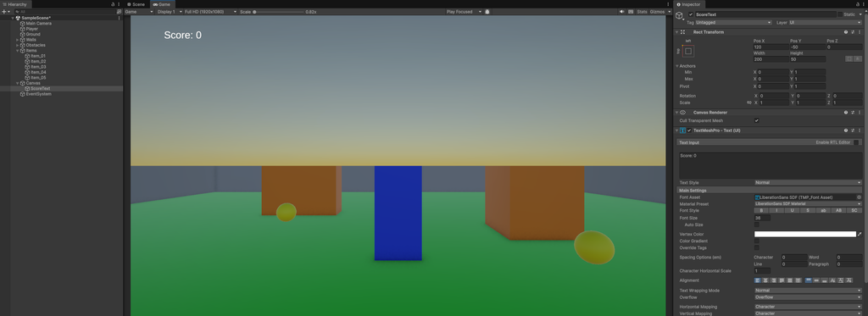This screenshot has width=868, height=316.
Task: Lock the Hierarchy panel
Action: pyautogui.click(x=113, y=4)
